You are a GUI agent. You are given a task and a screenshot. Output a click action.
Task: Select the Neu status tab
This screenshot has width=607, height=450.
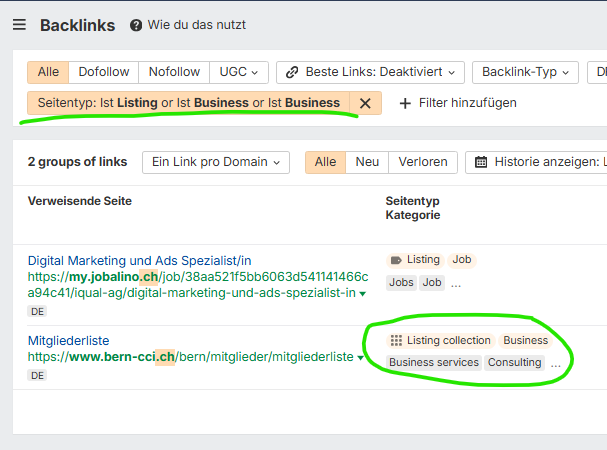click(367, 162)
